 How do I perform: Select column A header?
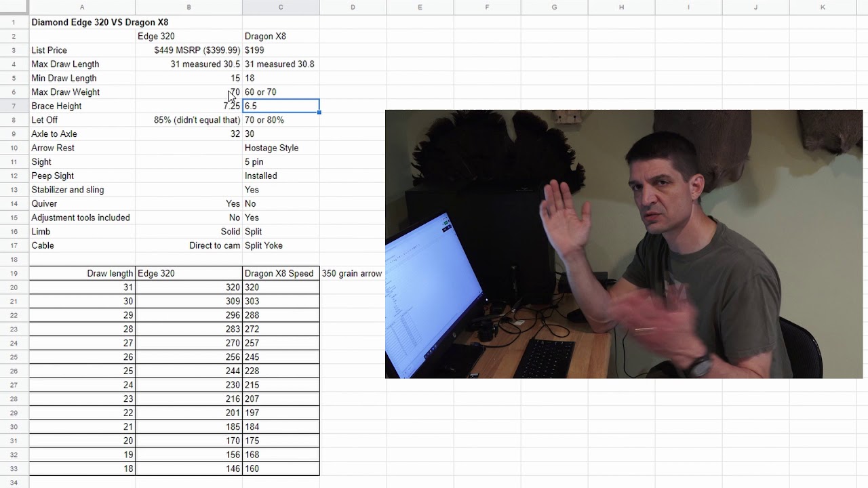pos(82,7)
